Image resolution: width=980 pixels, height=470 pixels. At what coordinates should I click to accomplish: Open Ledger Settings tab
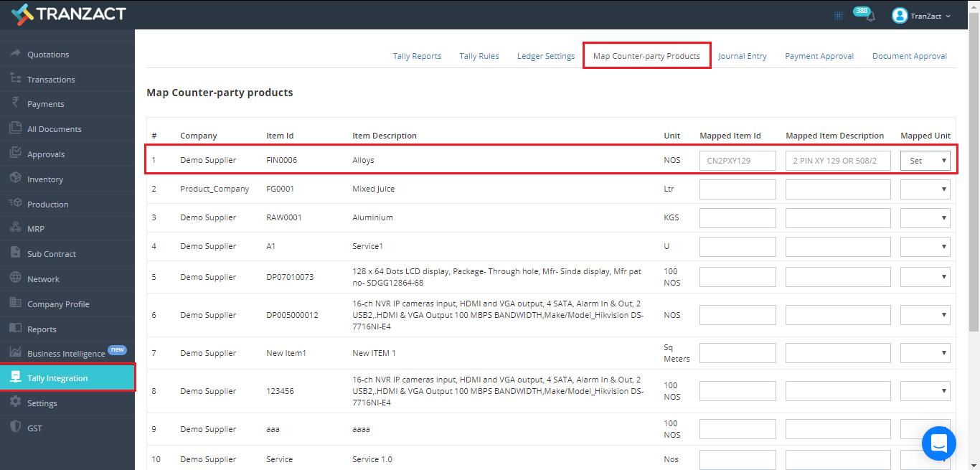pyautogui.click(x=546, y=56)
